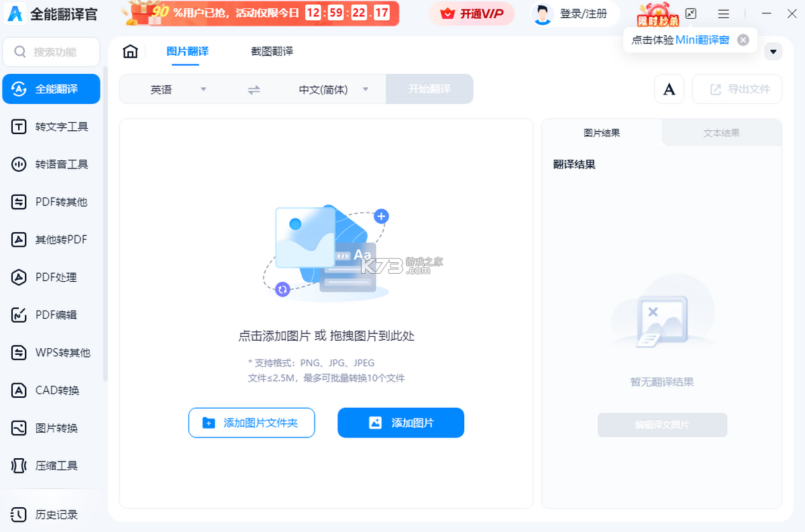Click the font A icon button
805x532 pixels.
coord(669,89)
